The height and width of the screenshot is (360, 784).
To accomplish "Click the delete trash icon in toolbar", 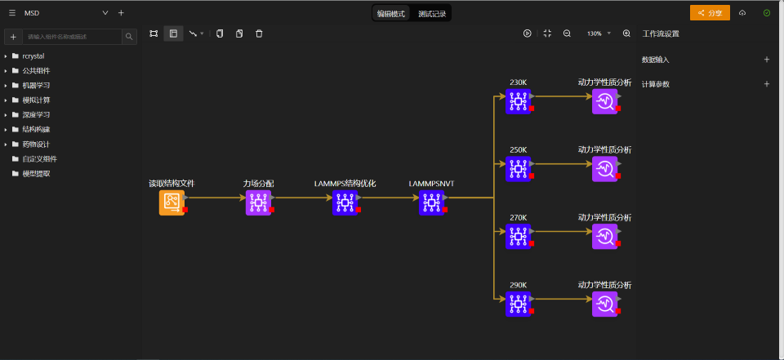I will pyautogui.click(x=258, y=34).
